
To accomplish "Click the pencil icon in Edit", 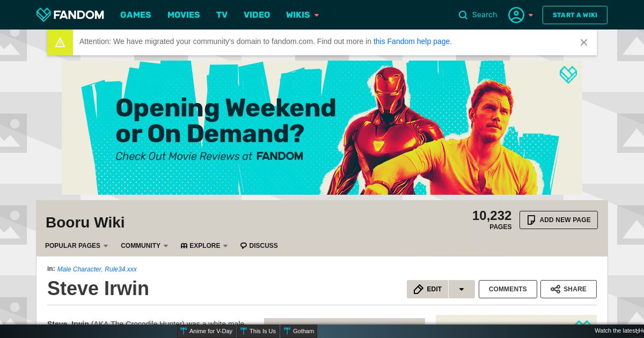I will 419,289.
